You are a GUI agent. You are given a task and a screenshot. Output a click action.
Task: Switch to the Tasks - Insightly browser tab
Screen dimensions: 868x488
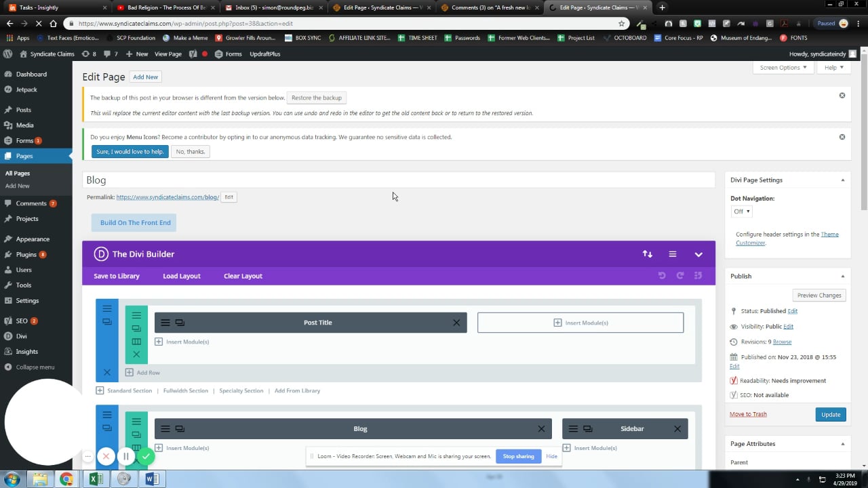click(x=57, y=7)
